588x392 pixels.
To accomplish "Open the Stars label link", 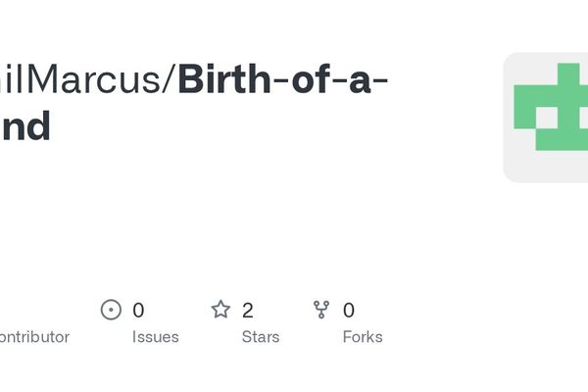I will pos(261,337).
